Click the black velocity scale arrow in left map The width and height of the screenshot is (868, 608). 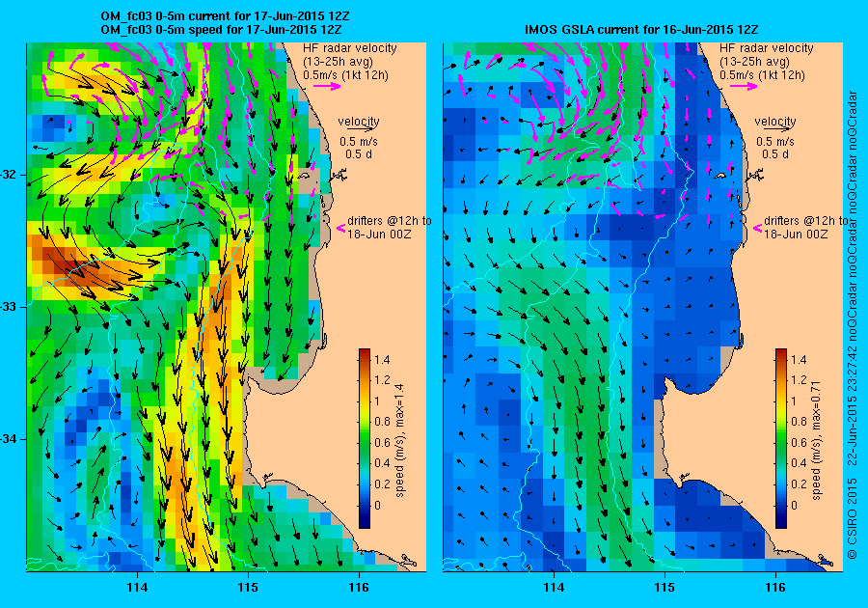[361, 128]
